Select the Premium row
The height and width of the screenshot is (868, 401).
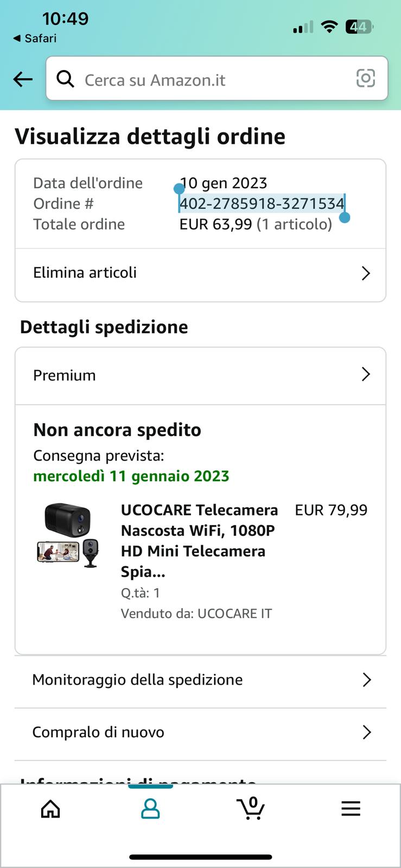[x=200, y=375]
